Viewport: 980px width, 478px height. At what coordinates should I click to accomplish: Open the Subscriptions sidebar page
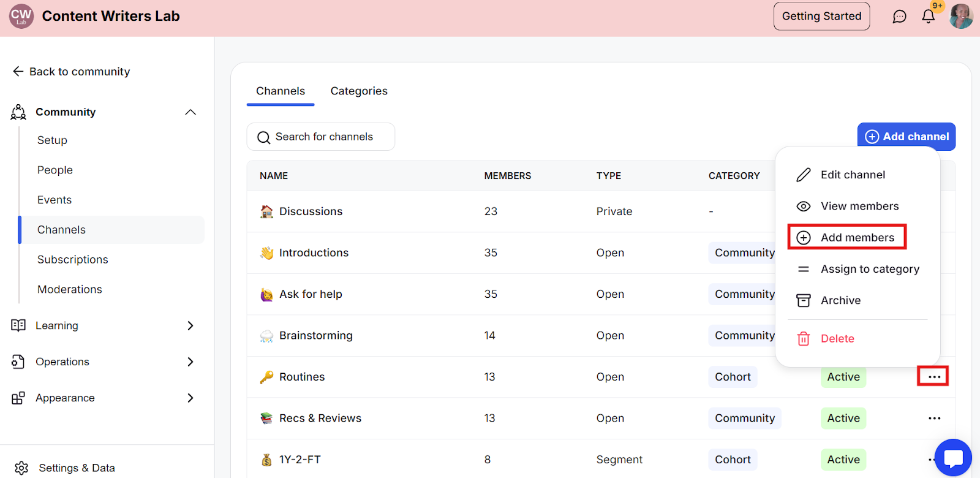click(73, 260)
